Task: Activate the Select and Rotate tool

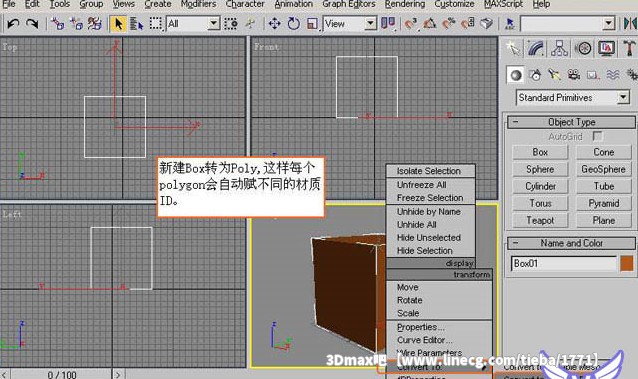Action: click(x=293, y=24)
